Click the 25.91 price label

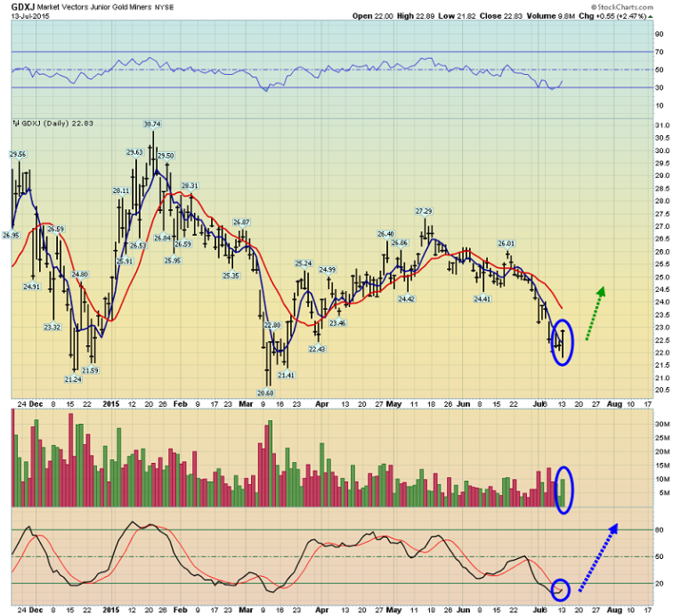125,261
